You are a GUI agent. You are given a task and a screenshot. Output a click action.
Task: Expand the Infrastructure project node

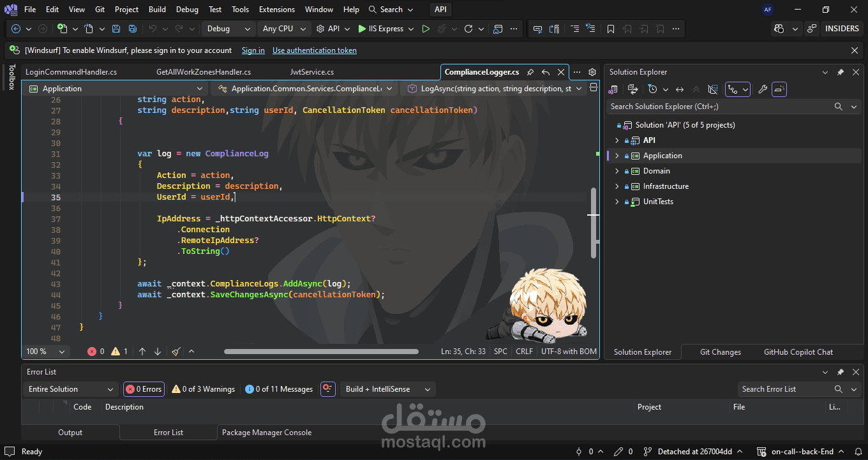coord(617,186)
